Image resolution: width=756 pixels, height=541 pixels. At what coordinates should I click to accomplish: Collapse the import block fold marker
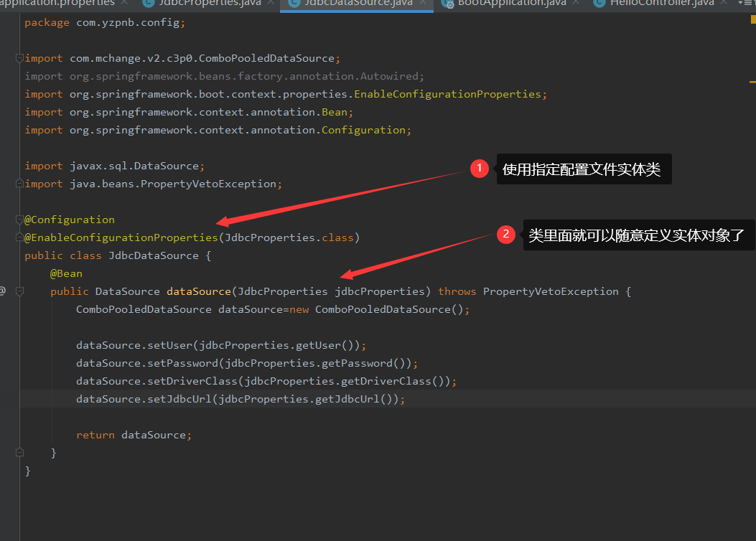pyautogui.click(x=19, y=58)
